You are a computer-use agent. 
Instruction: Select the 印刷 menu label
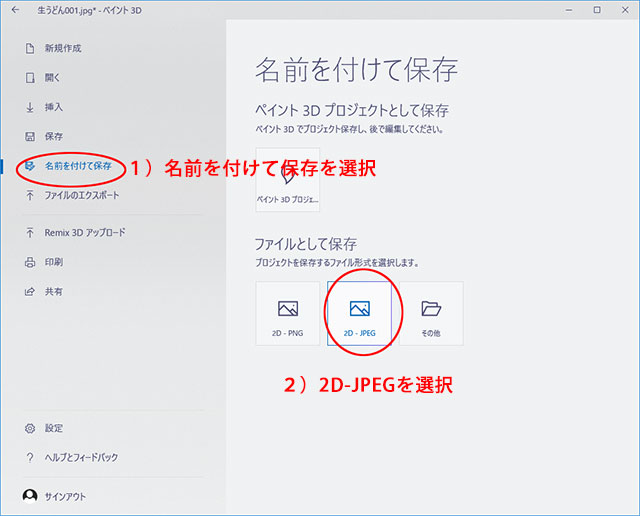pyautogui.click(x=53, y=262)
